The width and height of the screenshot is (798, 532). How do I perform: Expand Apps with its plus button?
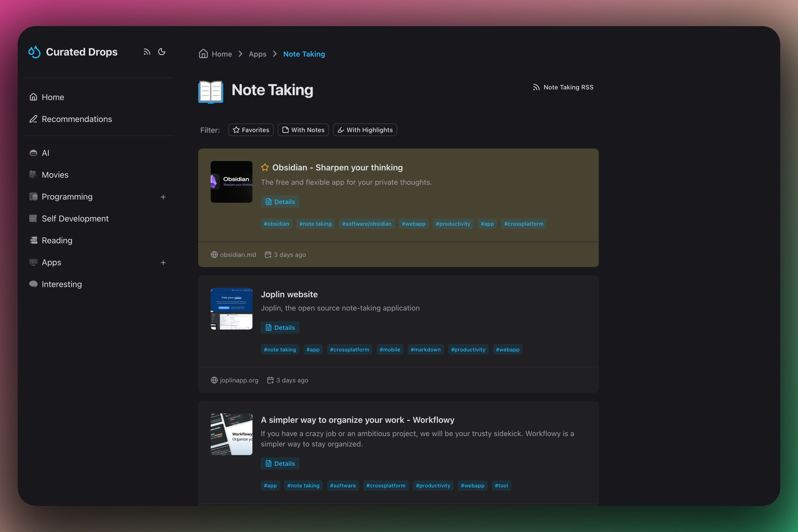pyautogui.click(x=163, y=262)
